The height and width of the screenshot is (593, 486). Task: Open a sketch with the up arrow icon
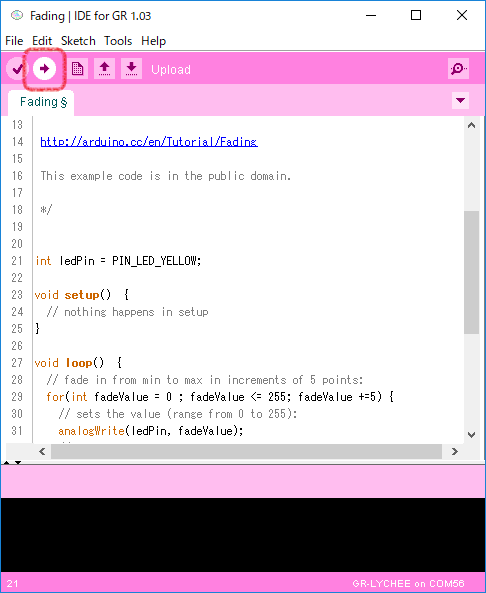104,69
